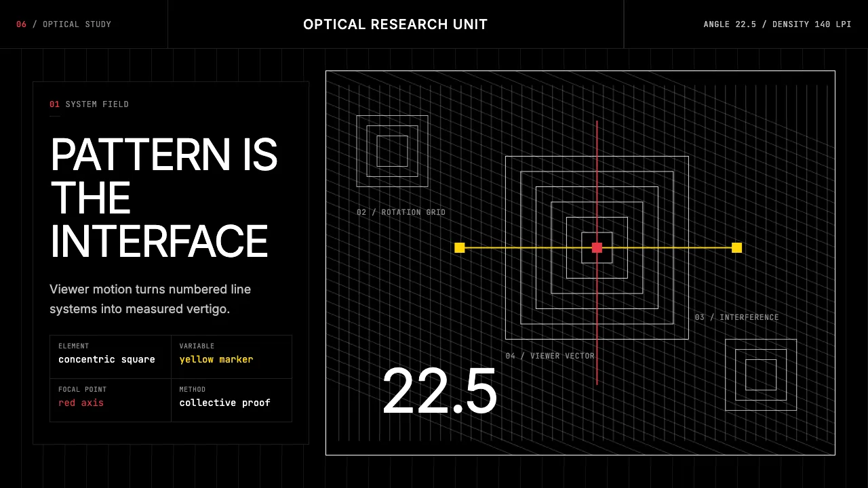The height and width of the screenshot is (488, 868).
Task: Click the "03 / INTERFERENCE" caption
Action: (736, 317)
